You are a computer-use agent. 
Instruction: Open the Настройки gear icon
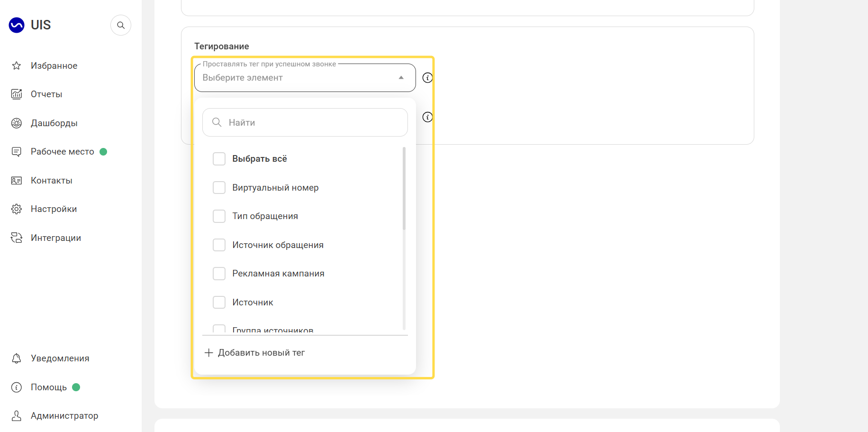[x=17, y=209]
